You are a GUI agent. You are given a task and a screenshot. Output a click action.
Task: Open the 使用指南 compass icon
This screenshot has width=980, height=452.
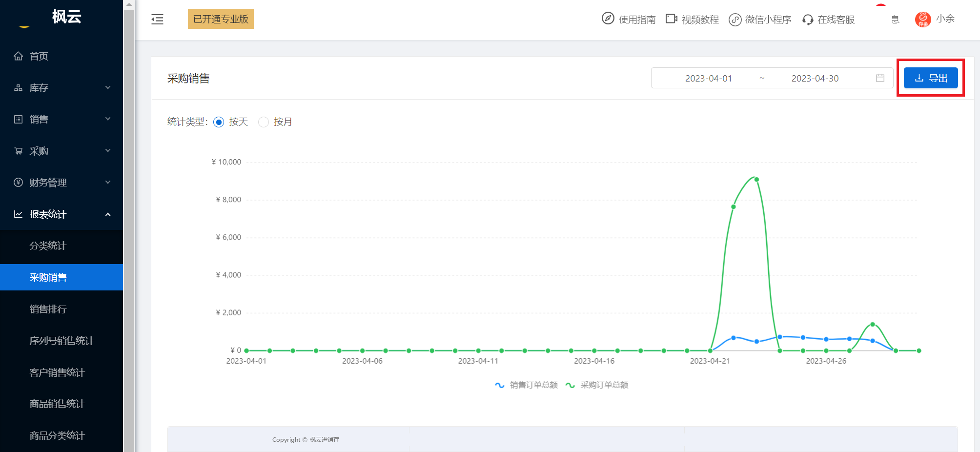click(608, 19)
